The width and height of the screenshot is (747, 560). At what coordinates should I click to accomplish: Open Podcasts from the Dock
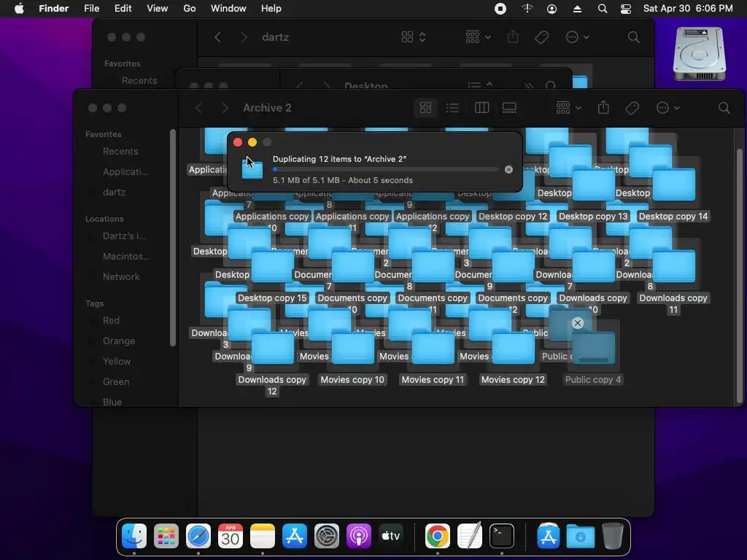coord(358,536)
